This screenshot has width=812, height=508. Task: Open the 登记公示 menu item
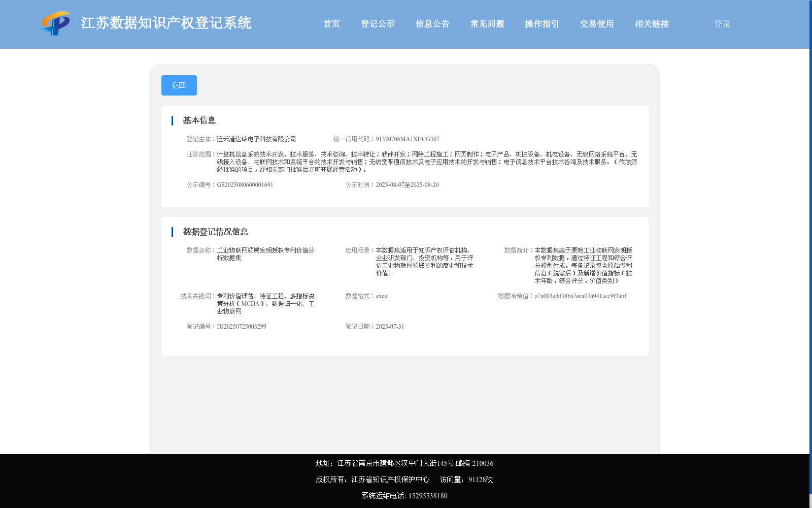(x=378, y=24)
